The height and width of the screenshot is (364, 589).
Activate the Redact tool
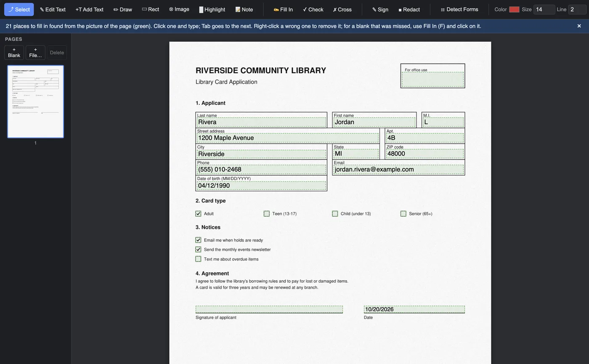click(409, 9)
